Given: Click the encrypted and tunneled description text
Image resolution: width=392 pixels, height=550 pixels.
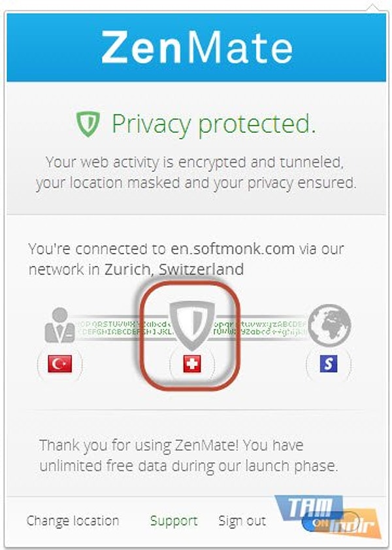Looking at the screenshot, I should [195, 173].
